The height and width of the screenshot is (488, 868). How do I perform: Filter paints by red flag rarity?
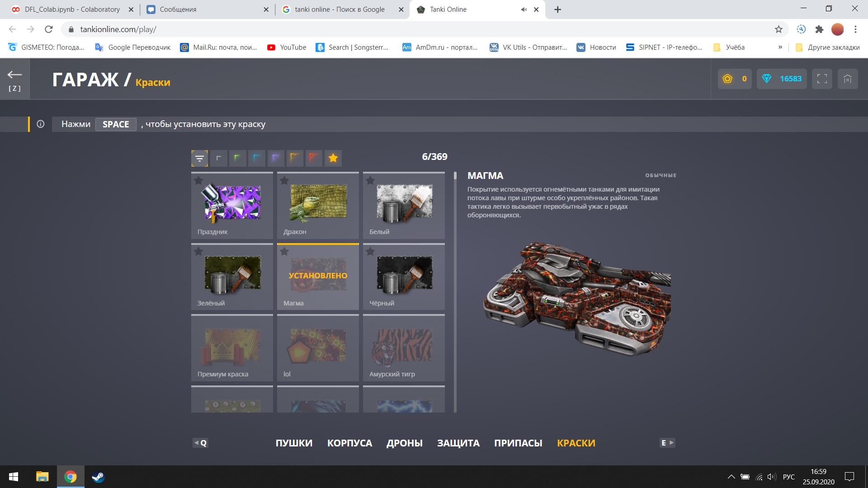pos(314,158)
